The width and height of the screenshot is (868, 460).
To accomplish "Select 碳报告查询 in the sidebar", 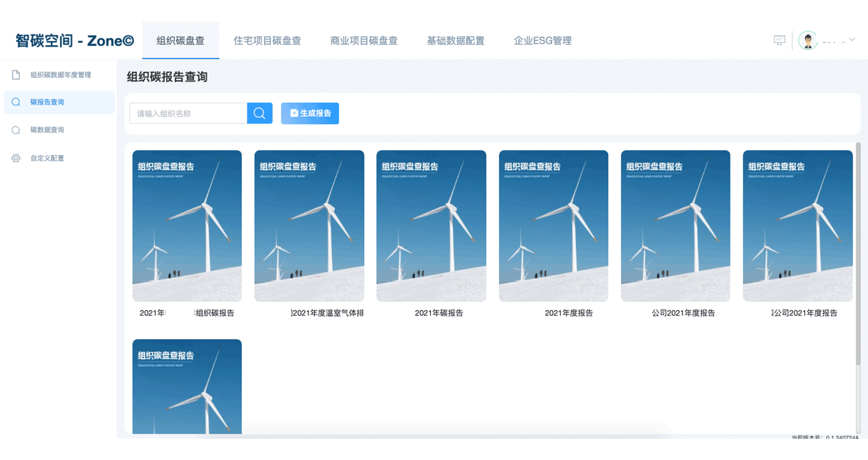I will coord(59,102).
